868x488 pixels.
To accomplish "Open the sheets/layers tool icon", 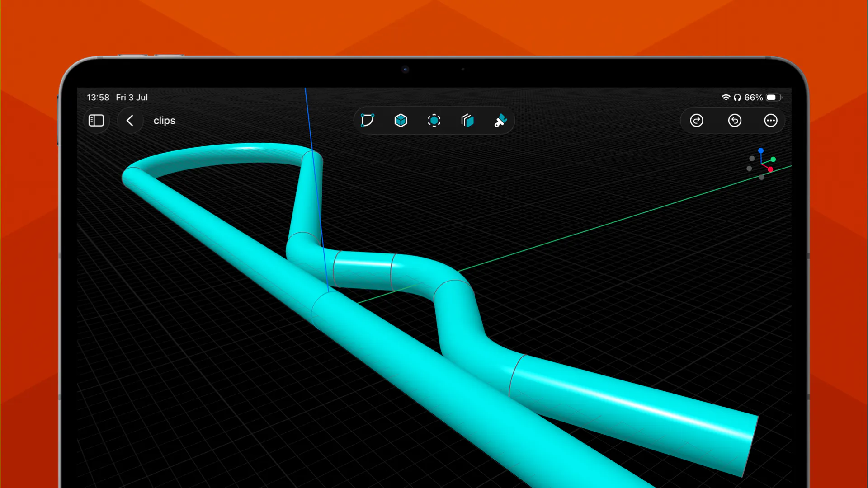I will [467, 121].
